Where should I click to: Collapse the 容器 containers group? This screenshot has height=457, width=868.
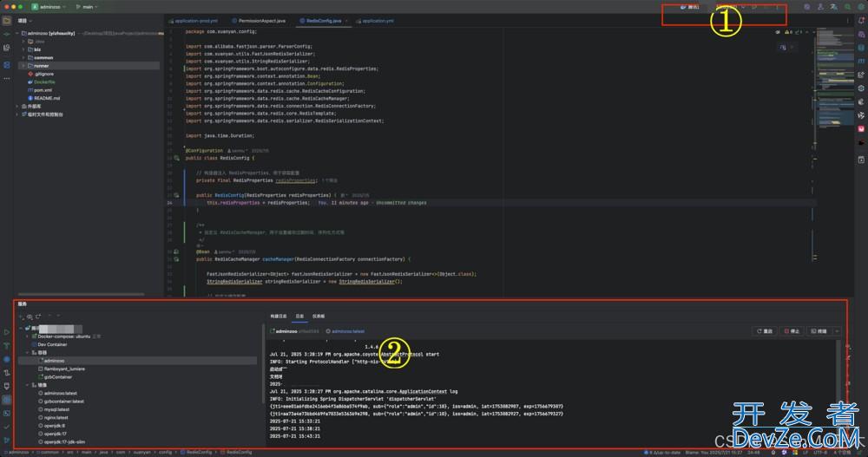[x=28, y=352]
